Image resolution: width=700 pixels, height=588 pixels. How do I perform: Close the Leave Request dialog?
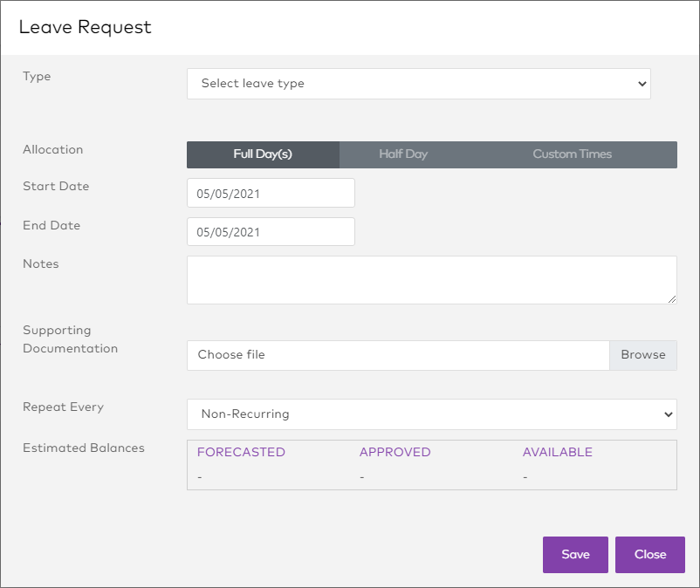pyautogui.click(x=649, y=555)
